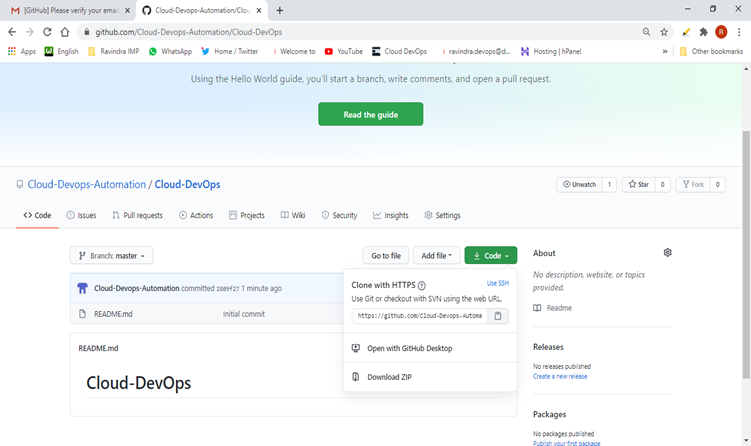Open the Wiki tab
The width and height of the screenshot is (751, 446).
[x=293, y=215]
